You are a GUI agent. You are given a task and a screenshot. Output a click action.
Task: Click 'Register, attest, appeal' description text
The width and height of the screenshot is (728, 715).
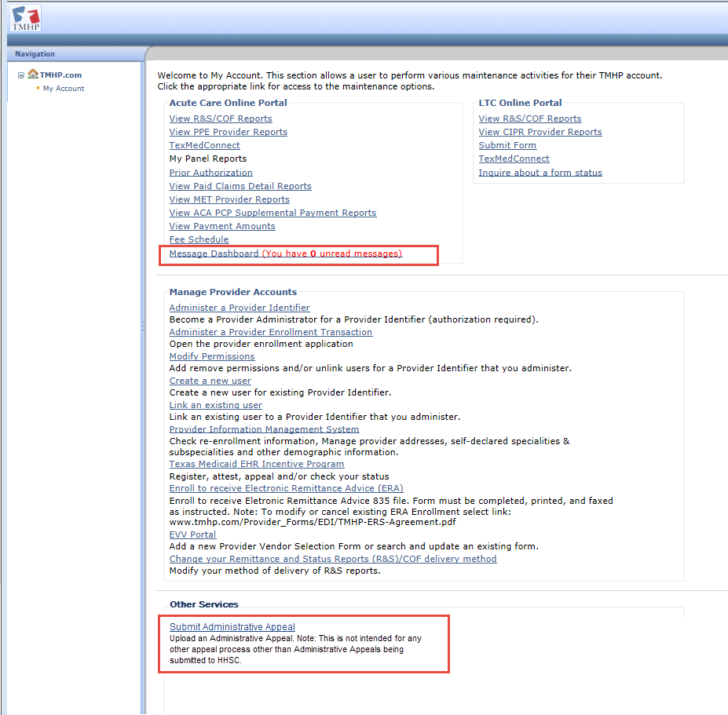pos(279,476)
